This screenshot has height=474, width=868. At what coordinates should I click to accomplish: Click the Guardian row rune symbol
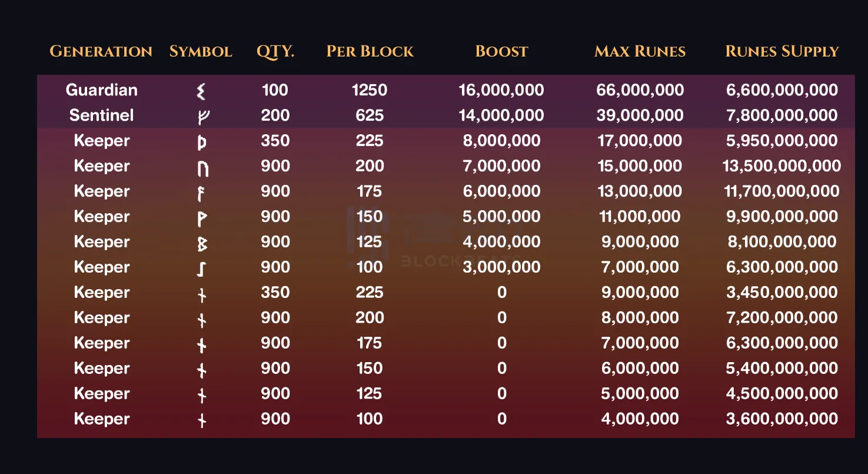pyautogui.click(x=201, y=91)
